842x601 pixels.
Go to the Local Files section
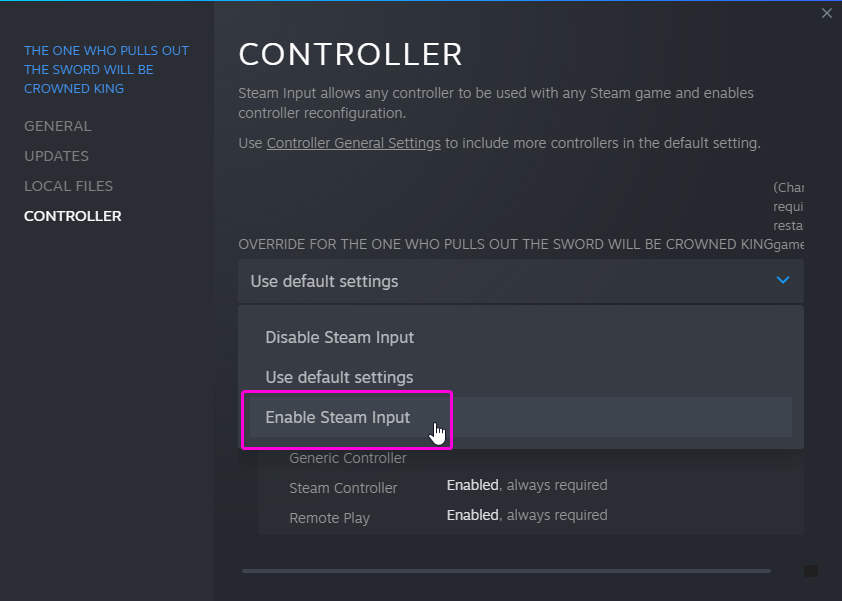[69, 186]
